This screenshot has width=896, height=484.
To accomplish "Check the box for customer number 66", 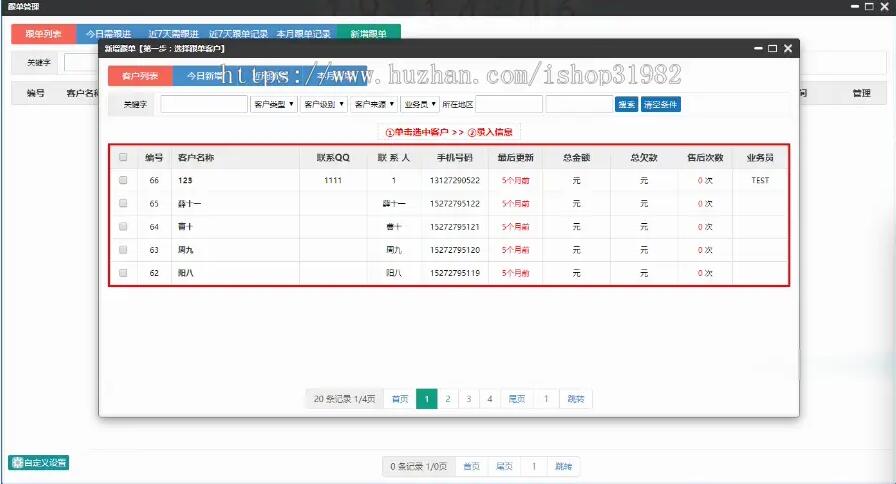I will (x=123, y=181).
